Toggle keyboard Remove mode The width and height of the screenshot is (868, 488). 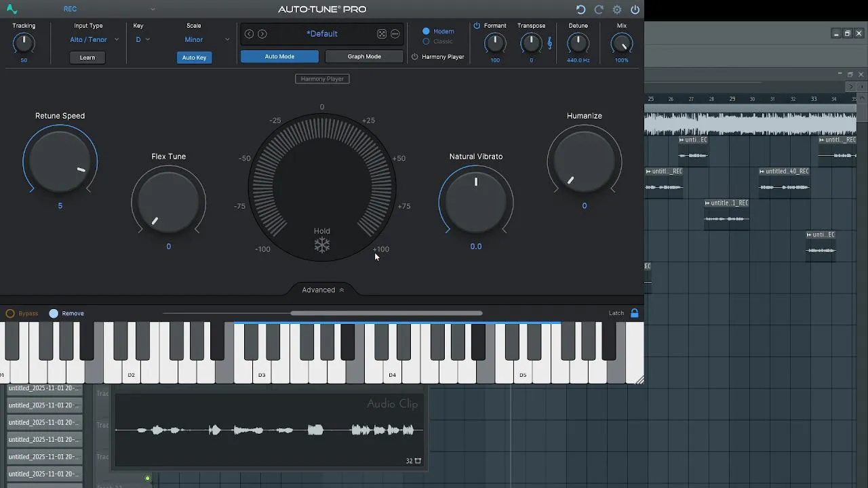(54, 313)
